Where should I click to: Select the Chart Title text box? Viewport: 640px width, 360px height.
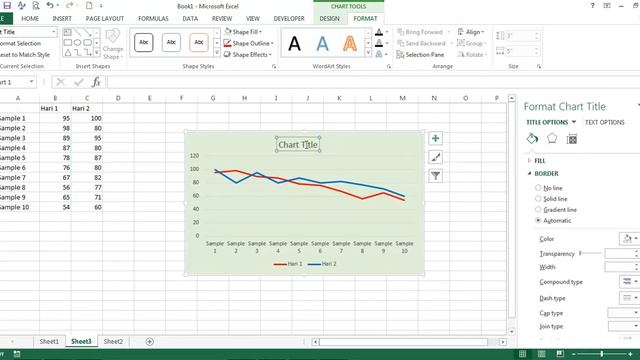[298, 144]
